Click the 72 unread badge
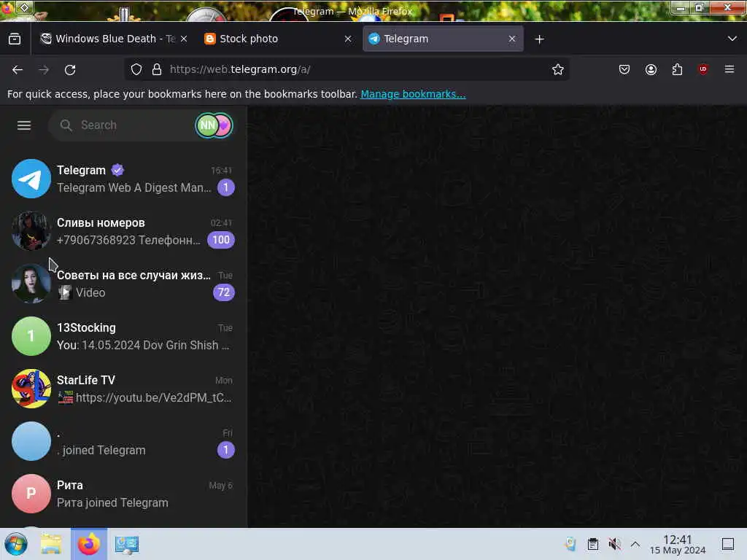Image resolution: width=747 pixels, height=560 pixels. click(224, 292)
